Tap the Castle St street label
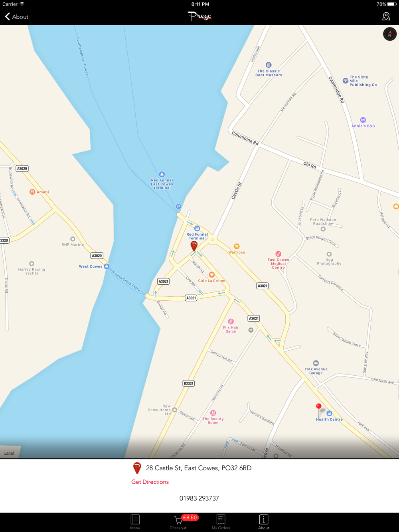 (x=237, y=191)
